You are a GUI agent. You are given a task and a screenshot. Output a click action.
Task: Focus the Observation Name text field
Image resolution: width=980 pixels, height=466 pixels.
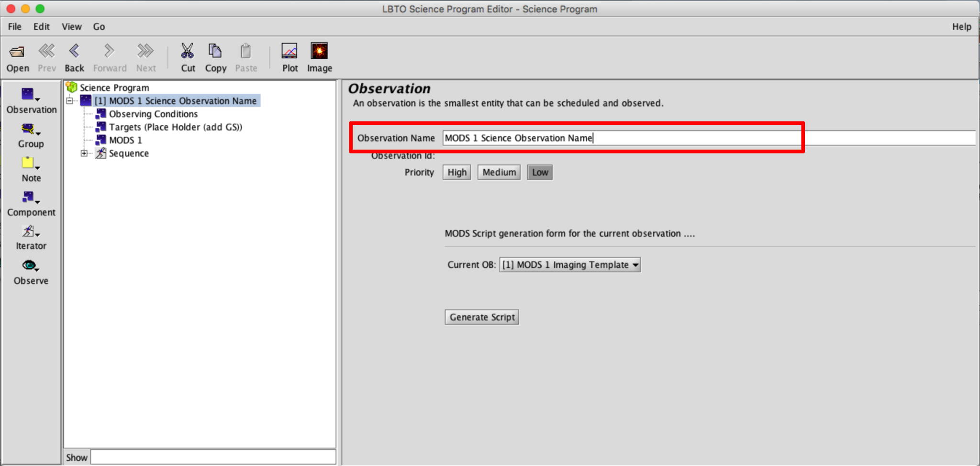point(709,138)
